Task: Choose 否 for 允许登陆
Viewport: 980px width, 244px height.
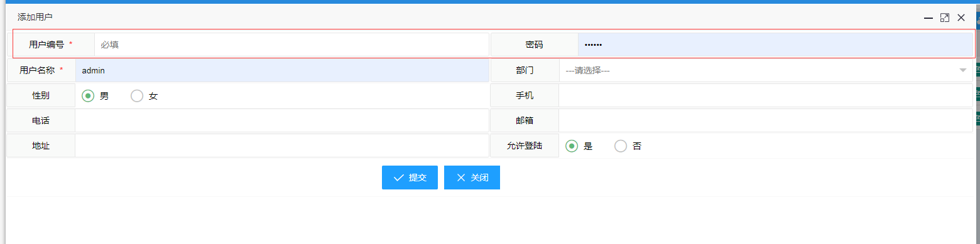Action: click(621, 146)
